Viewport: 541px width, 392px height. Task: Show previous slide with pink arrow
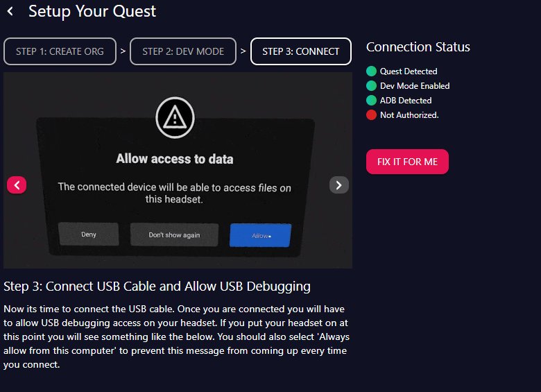point(17,185)
